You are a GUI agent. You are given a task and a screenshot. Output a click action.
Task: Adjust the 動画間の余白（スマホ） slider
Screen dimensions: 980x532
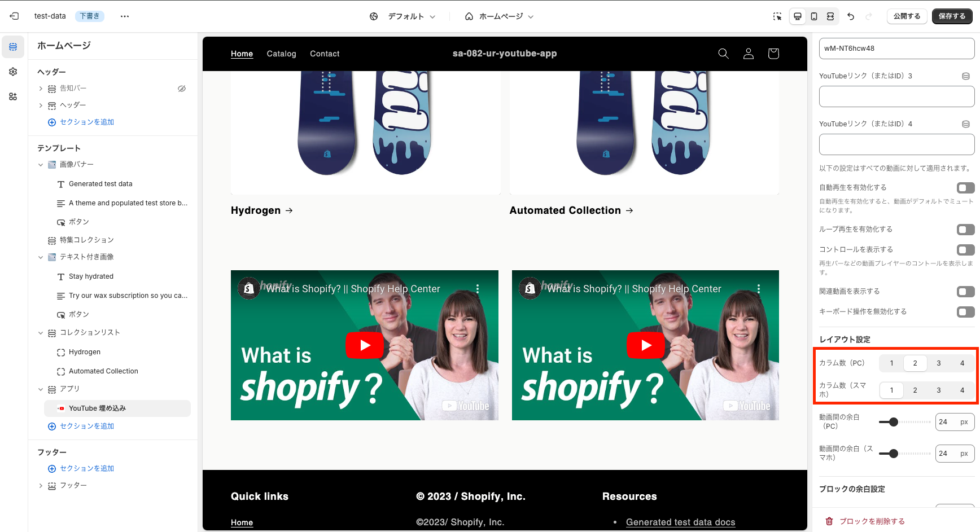pos(905,454)
